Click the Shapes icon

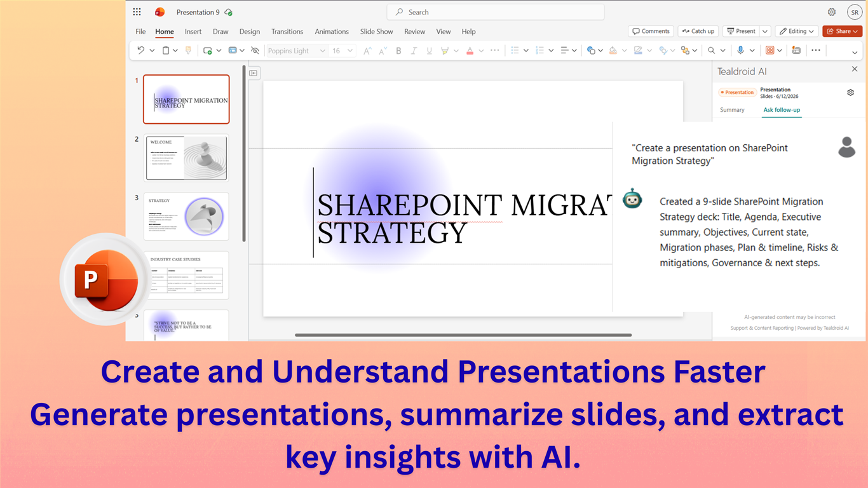[591, 50]
